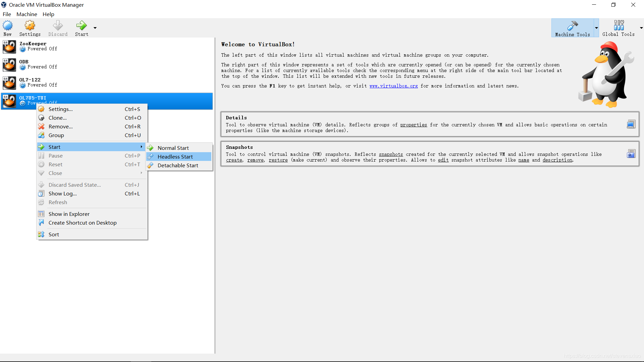
Task: Choose Show Log... in the context menu
Action: tap(92, 193)
